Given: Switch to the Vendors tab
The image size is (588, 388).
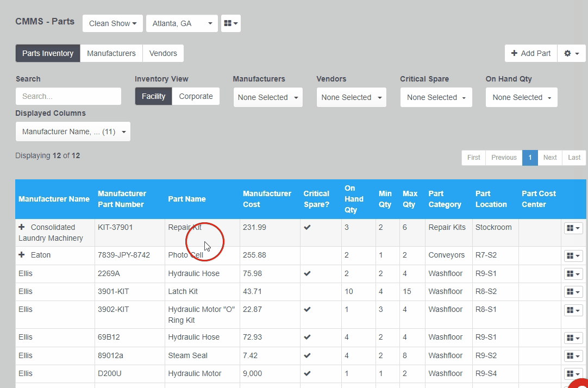Looking at the screenshot, I should tap(163, 53).
